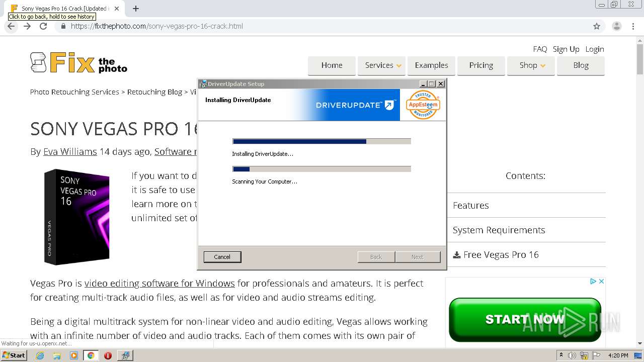Screen dimensions: 644x362
Task: Open Windows Explorer folder from taskbar
Action: [x=57, y=355]
